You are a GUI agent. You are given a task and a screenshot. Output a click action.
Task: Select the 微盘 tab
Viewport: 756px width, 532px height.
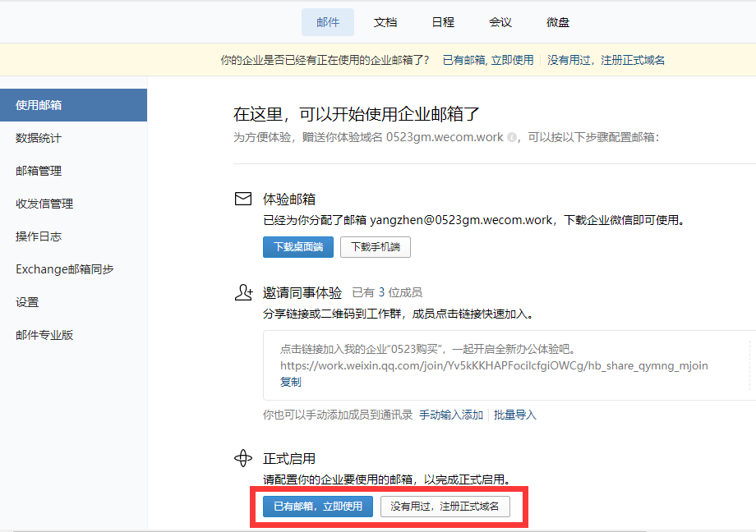point(558,22)
